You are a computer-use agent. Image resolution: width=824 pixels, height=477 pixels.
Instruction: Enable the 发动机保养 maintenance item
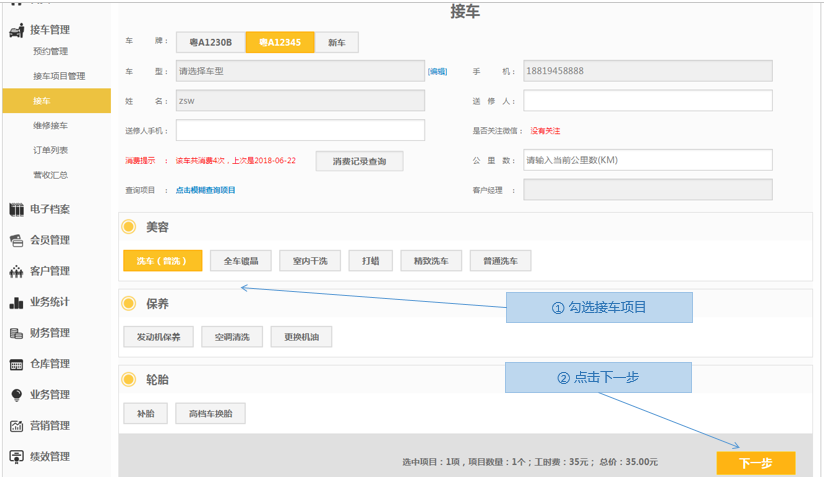[x=158, y=337]
